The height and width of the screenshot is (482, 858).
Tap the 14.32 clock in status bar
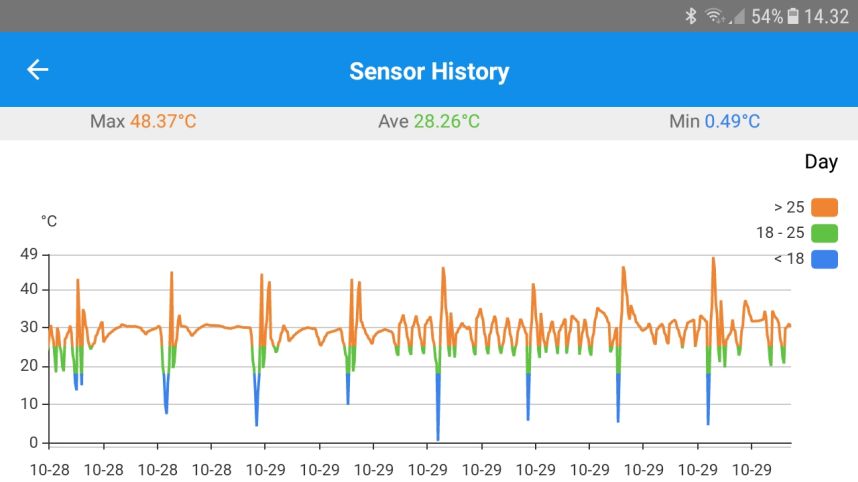[x=826, y=16]
